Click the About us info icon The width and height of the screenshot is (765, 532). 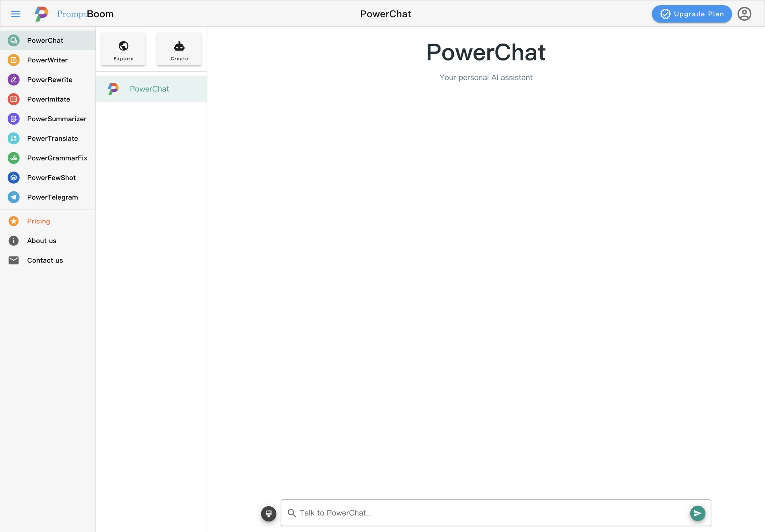tap(14, 241)
